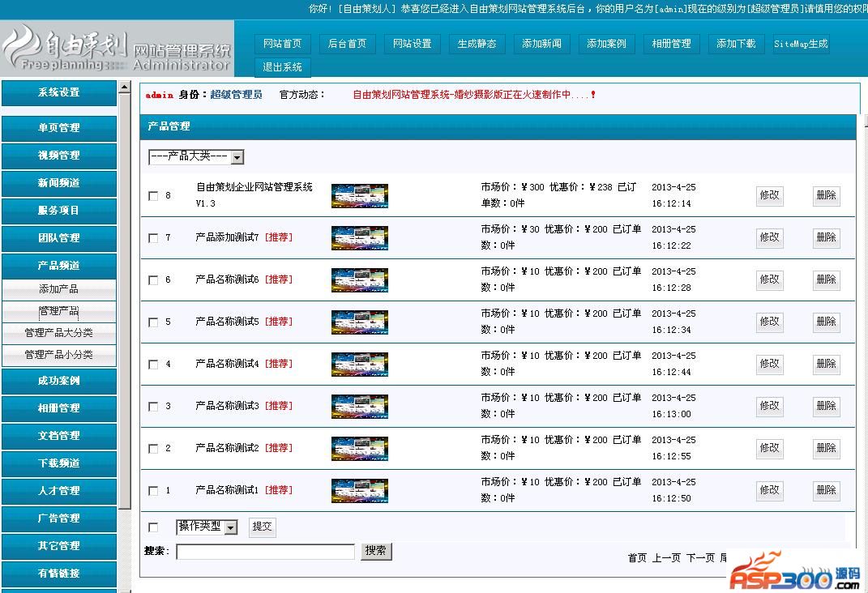Expand the 下载频道 sidebar section
Screen dimensions: 868x593
[x=58, y=463]
